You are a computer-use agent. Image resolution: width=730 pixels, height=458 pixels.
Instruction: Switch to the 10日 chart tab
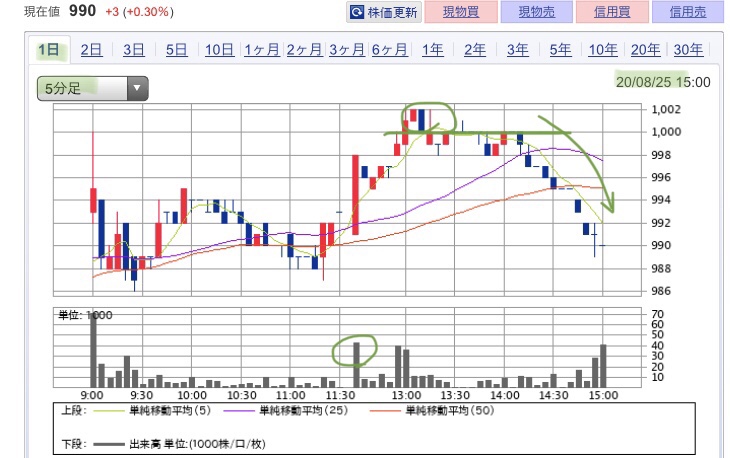219,50
